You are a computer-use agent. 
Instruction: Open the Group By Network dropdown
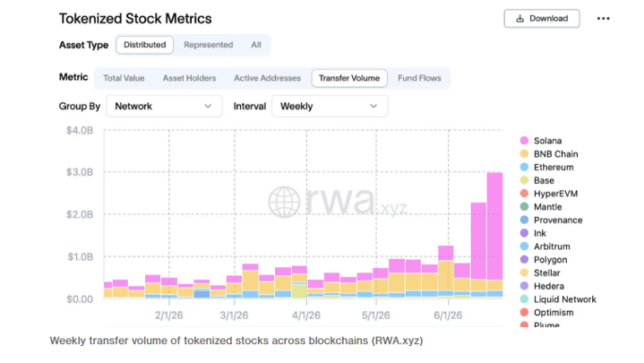tap(164, 106)
